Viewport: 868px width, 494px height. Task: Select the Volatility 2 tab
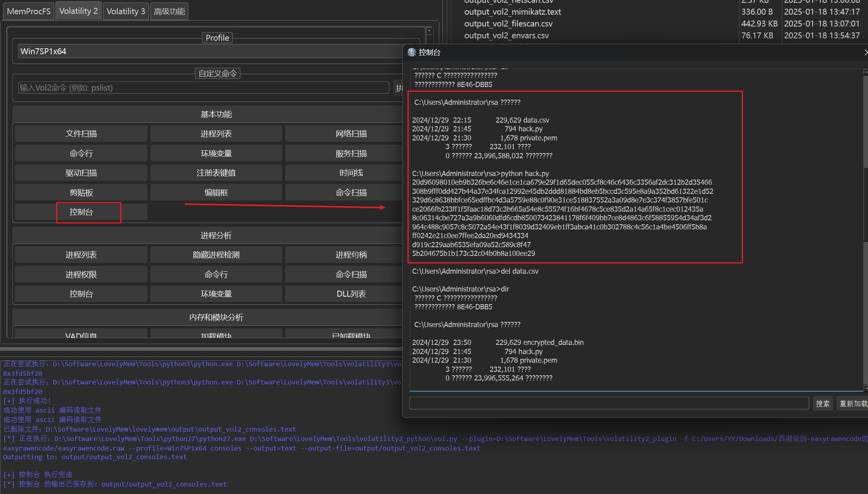tap(78, 11)
